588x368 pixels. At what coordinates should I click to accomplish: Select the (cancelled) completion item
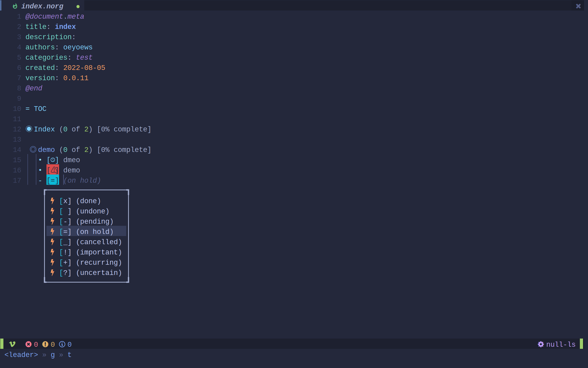99,242
